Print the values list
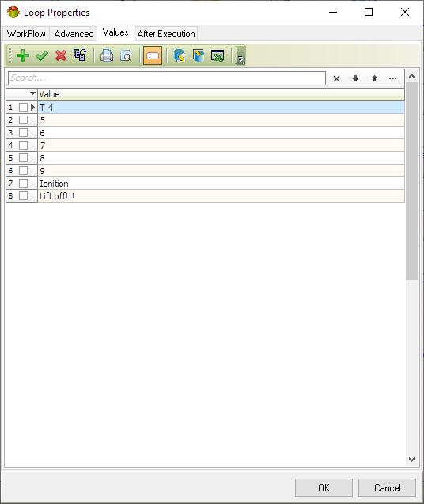Screen dimensions: 424x504 107,55
